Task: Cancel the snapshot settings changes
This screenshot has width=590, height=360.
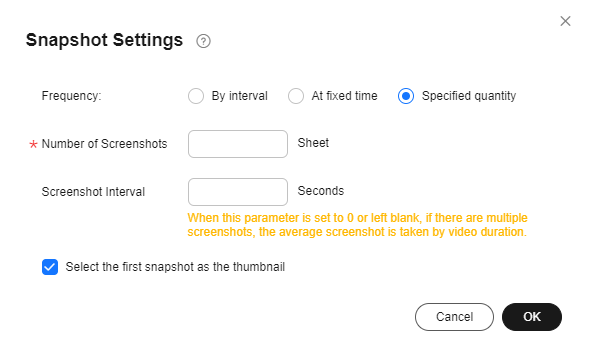Action: (x=454, y=317)
